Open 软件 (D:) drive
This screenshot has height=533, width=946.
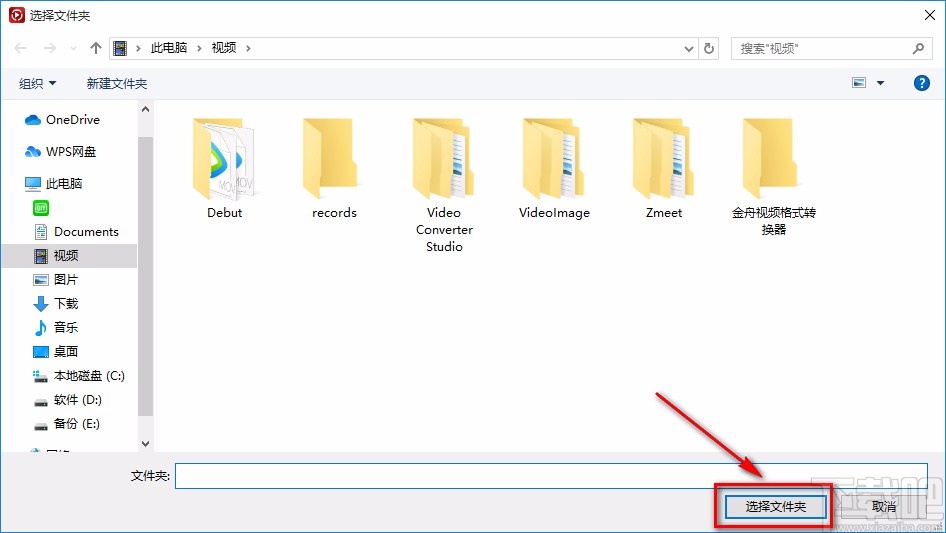click(69, 400)
